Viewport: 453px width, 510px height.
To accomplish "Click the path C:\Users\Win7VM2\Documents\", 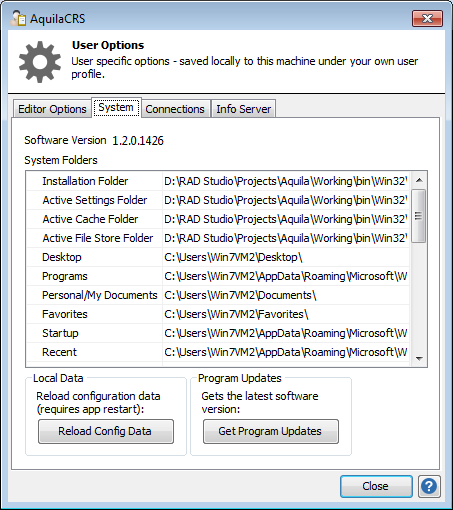I will [x=240, y=295].
